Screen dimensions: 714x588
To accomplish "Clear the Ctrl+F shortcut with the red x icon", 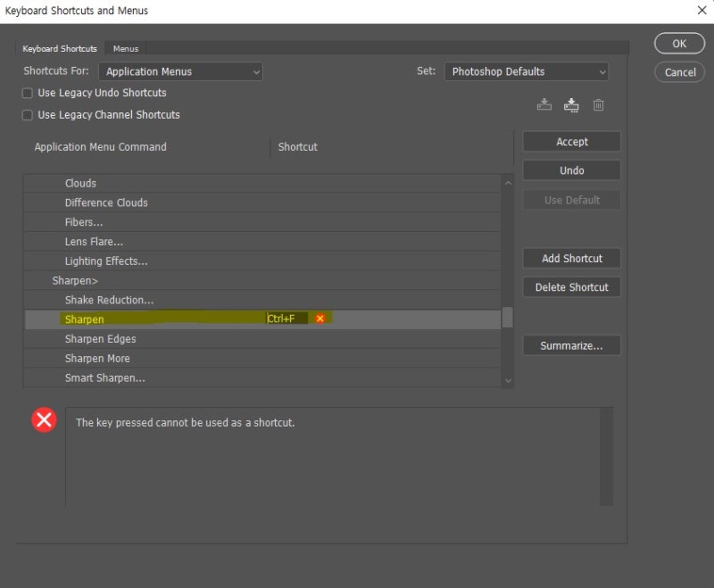I will click(x=320, y=319).
